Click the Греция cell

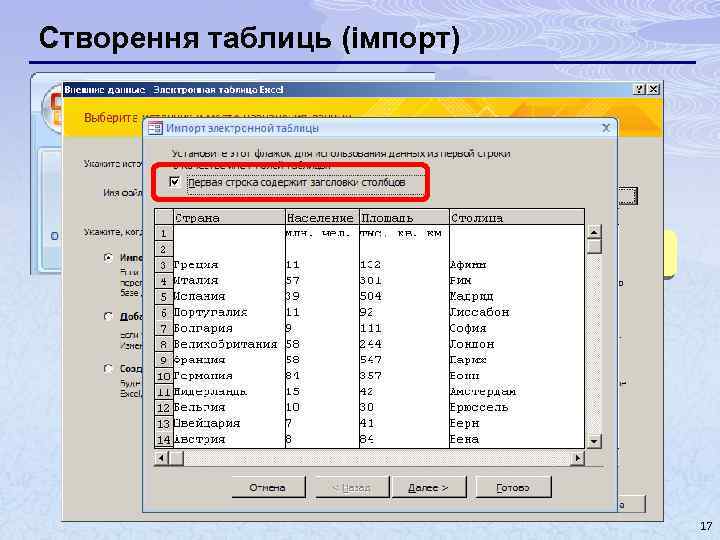pos(229,265)
